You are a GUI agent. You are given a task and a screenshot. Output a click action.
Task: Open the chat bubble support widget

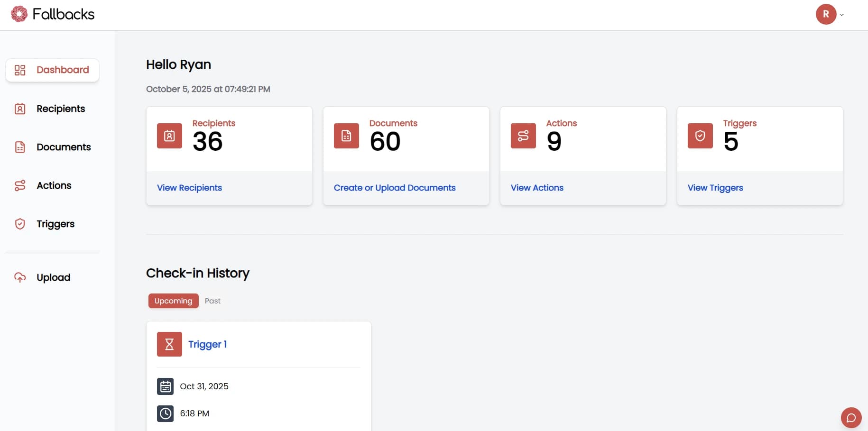[851, 418]
